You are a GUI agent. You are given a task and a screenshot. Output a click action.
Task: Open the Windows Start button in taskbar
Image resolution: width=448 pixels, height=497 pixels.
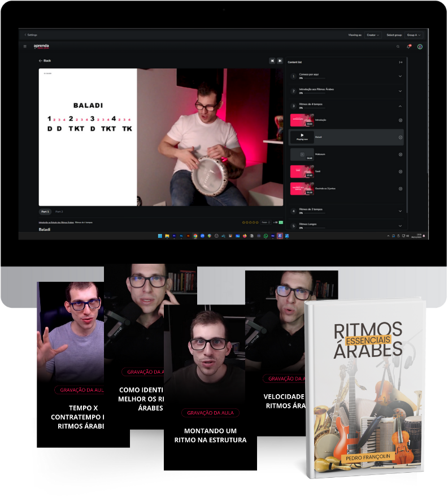point(160,236)
